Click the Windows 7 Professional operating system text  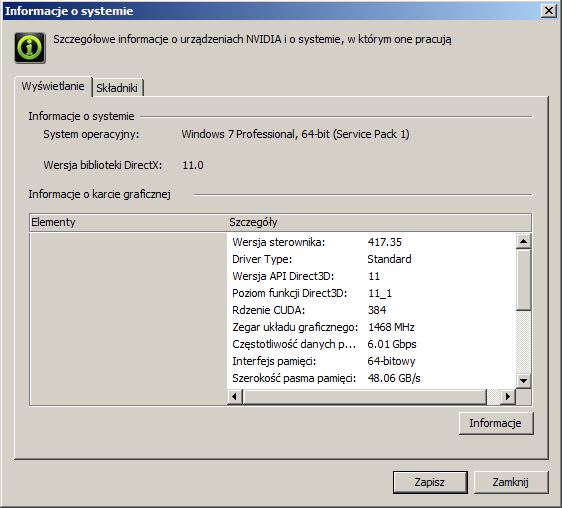tap(295, 134)
